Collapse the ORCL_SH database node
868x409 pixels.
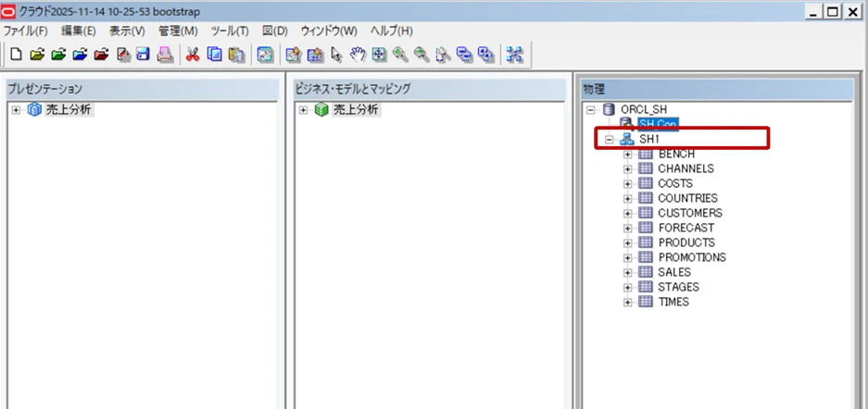tap(591, 110)
